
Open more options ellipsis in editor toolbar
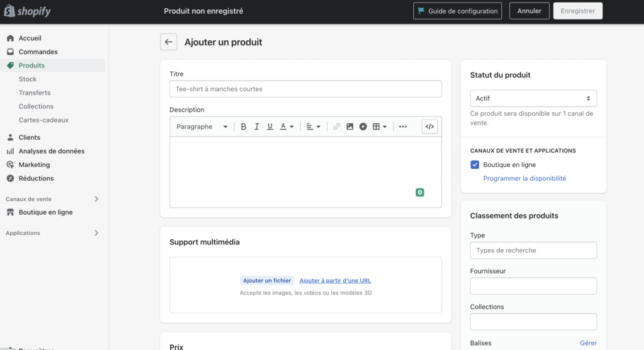click(402, 127)
